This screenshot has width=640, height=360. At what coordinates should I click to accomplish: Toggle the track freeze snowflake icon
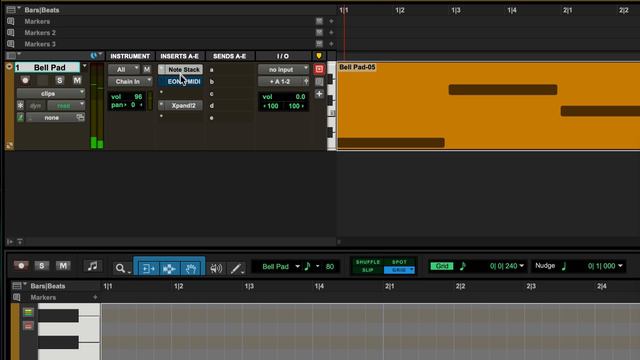20,106
